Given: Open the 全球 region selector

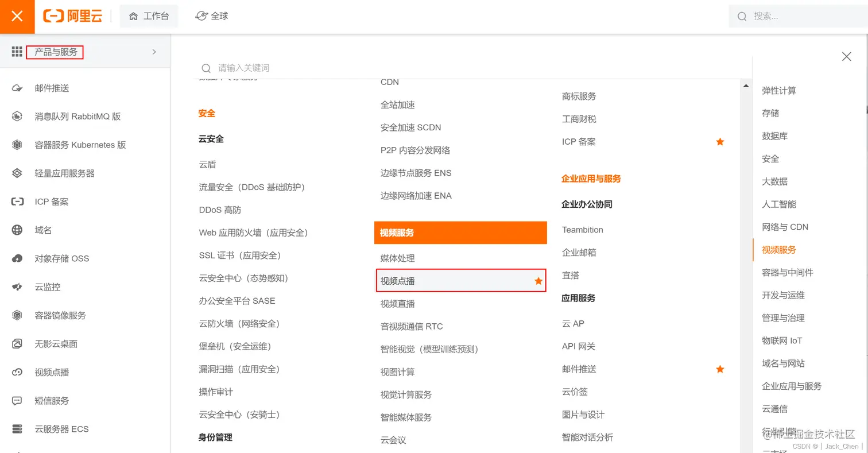Looking at the screenshot, I should (212, 16).
